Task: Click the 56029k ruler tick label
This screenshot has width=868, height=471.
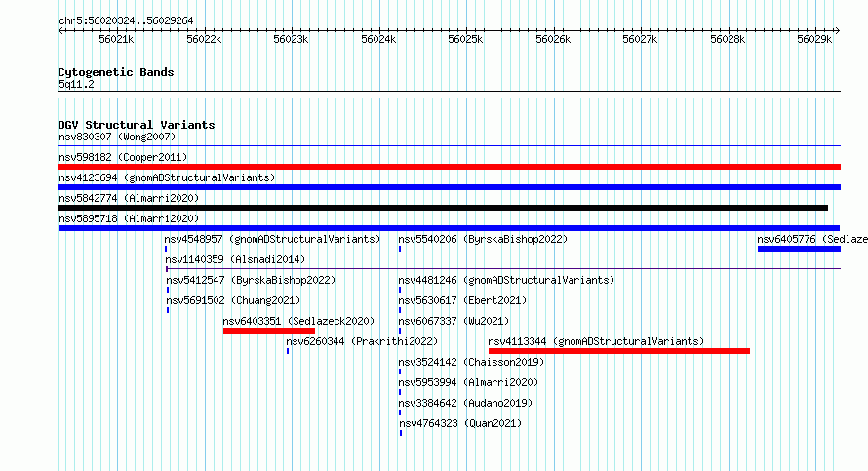Action: coord(814,39)
